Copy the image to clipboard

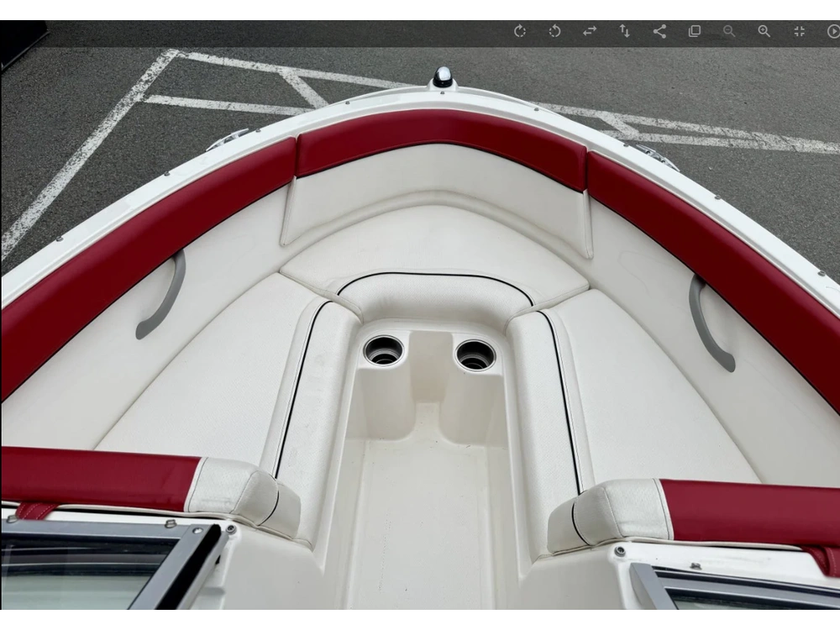pyautogui.click(x=695, y=31)
